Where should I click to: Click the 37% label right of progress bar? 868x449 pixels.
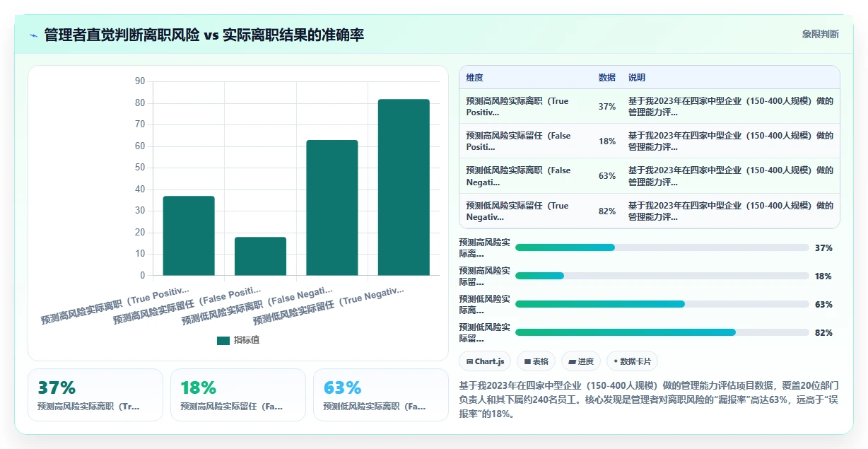click(x=823, y=248)
